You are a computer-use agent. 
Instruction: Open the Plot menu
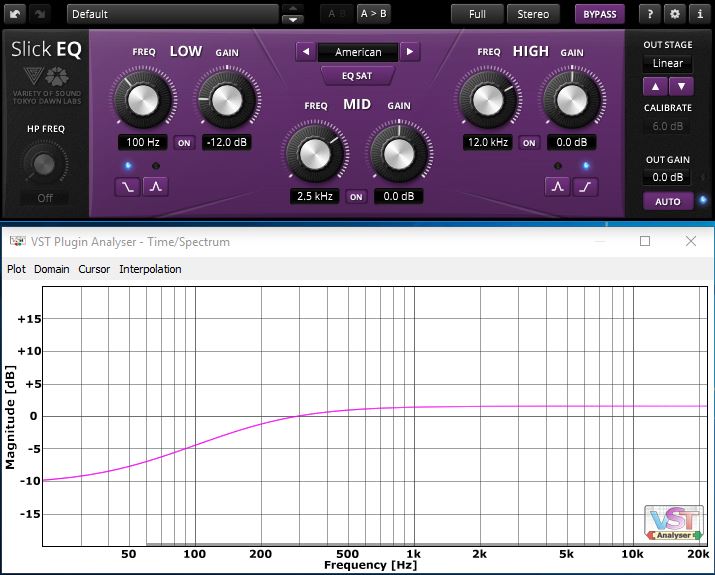coord(16,269)
